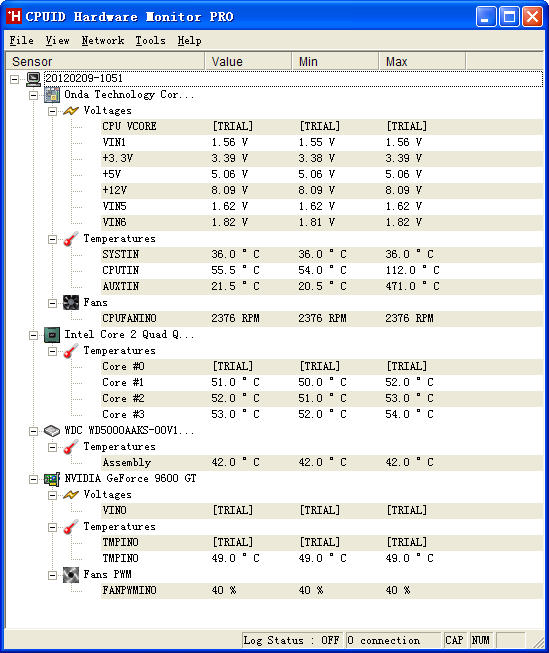
Task: Select the CPU VCORE row
Action: point(322,127)
